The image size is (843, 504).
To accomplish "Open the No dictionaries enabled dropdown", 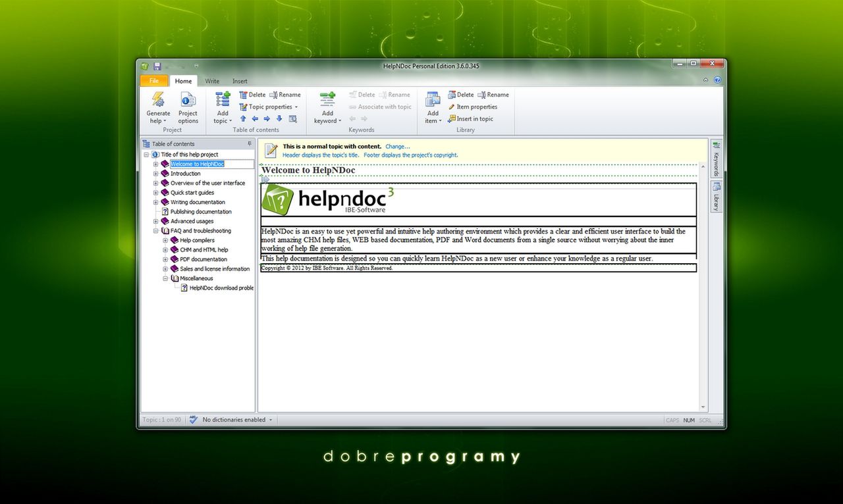I will pos(270,420).
